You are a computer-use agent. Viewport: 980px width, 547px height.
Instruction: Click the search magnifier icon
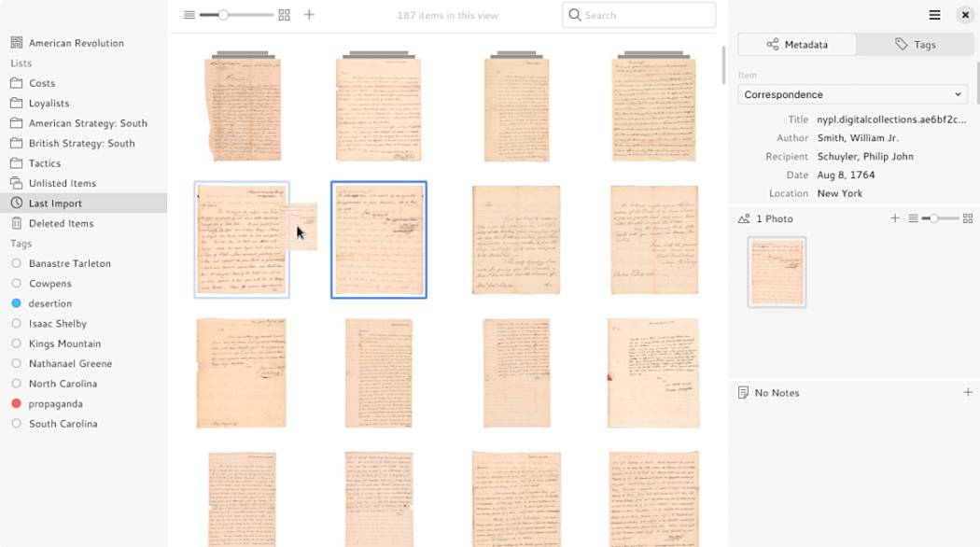click(575, 15)
